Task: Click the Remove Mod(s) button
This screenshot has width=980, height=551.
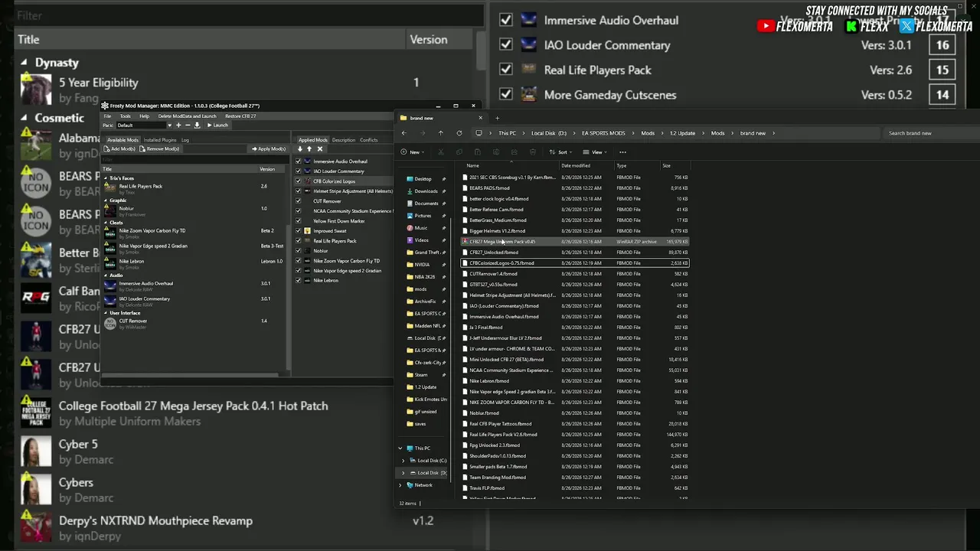Action: coord(159,148)
